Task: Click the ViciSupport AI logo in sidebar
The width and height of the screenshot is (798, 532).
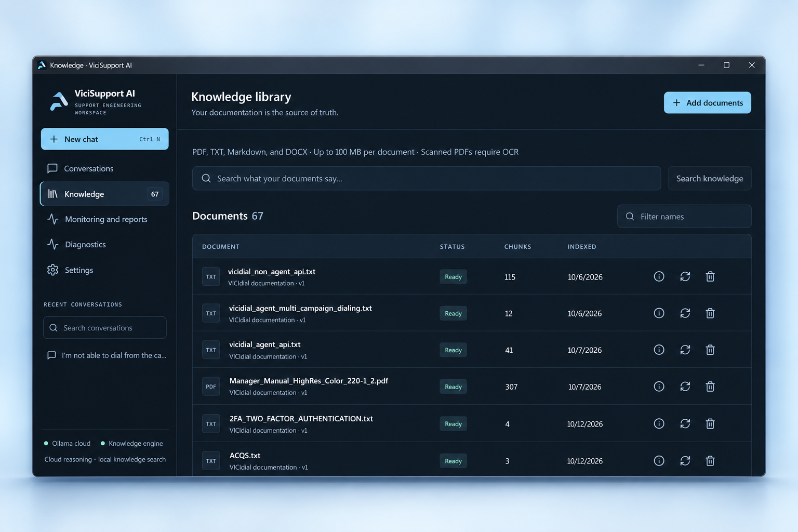Action: tap(59, 101)
